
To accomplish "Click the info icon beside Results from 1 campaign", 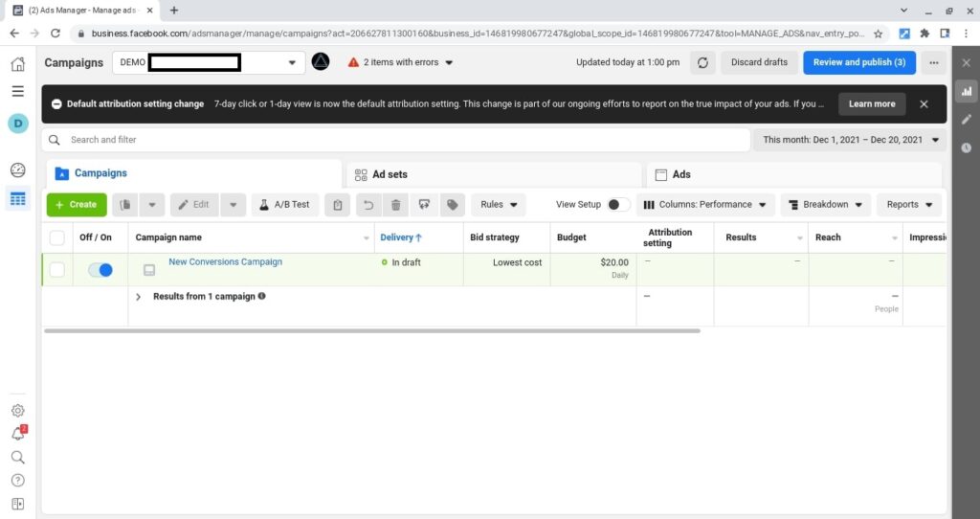I will click(262, 296).
